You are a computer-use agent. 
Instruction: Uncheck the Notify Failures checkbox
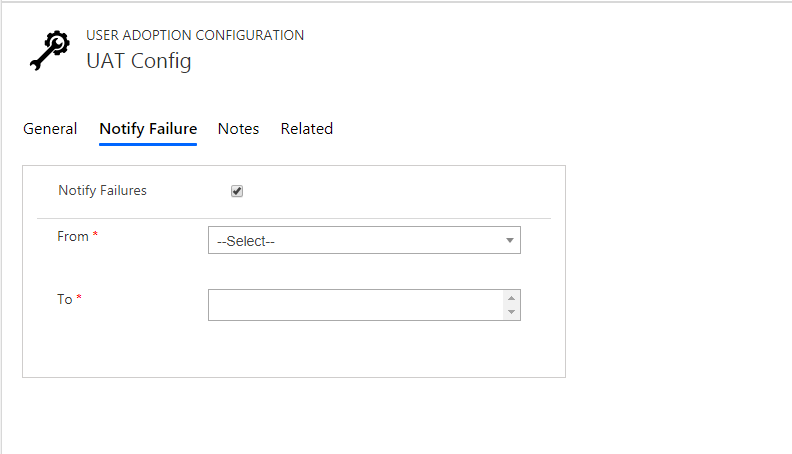click(237, 191)
